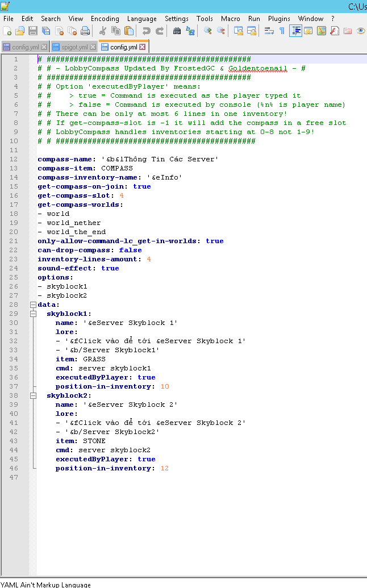367x588 pixels.
Task: Close the first inactive config.yml tab
Action: (44, 47)
